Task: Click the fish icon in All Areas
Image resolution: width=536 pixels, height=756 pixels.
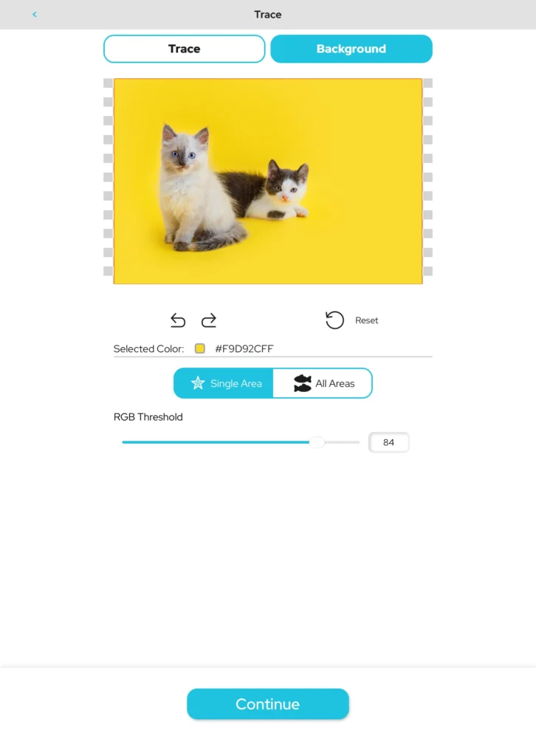Action: coord(302,383)
